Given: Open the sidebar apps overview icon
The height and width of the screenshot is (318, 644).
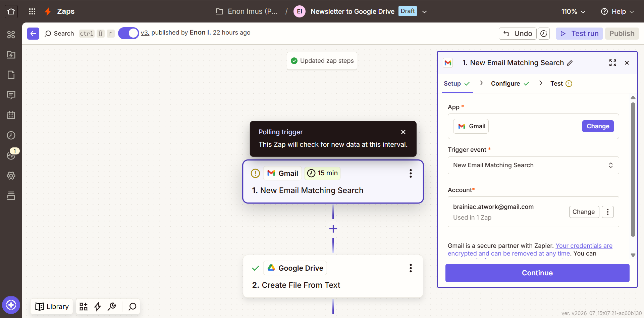Looking at the screenshot, I should click(11, 35).
